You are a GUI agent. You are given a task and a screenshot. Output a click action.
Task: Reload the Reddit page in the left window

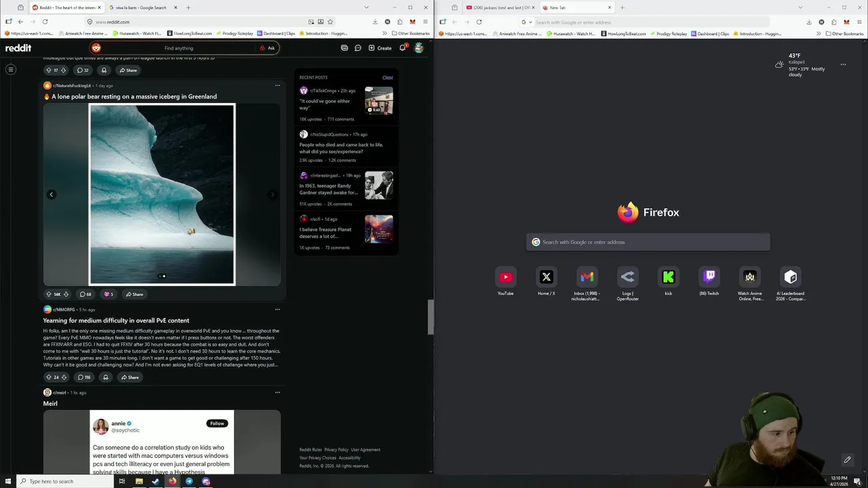(x=45, y=22)
